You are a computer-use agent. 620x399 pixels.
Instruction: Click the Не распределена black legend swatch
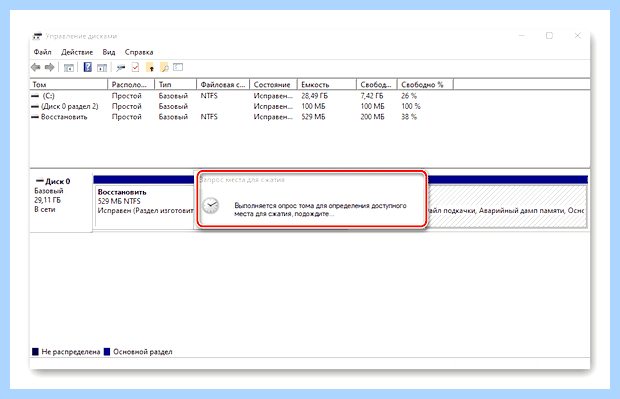(35, 352)
